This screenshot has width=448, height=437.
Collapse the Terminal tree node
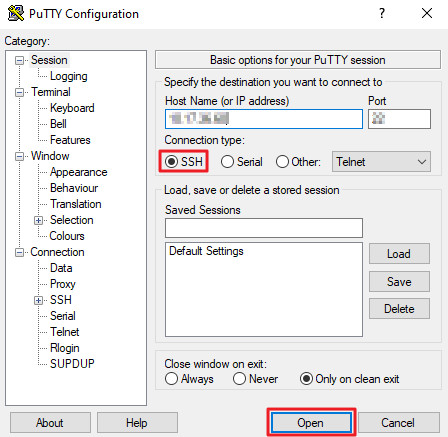(19, 92)
